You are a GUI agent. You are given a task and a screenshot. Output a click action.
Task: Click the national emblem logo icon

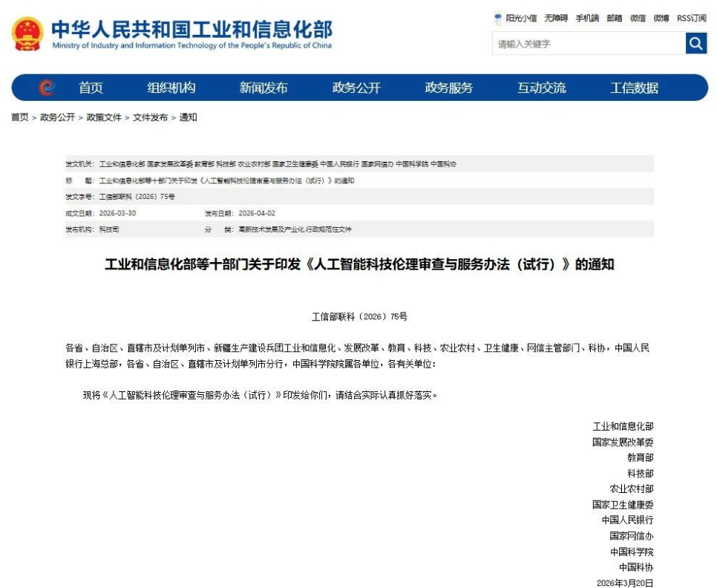[x=27, y=33]
